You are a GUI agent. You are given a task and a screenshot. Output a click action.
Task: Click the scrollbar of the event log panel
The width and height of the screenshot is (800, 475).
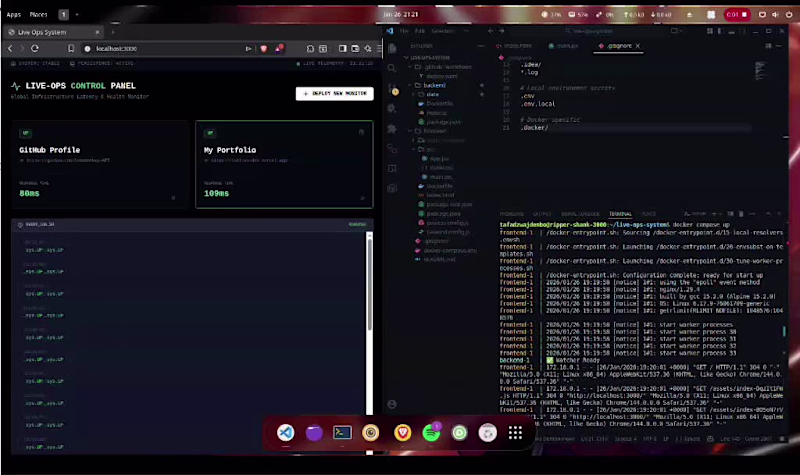coord(369,283)
